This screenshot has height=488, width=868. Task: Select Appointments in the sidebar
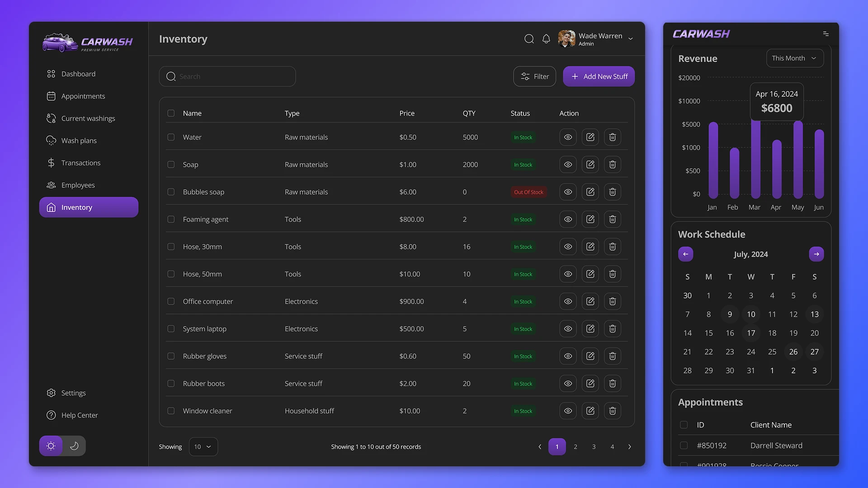(x=83, y=96)
